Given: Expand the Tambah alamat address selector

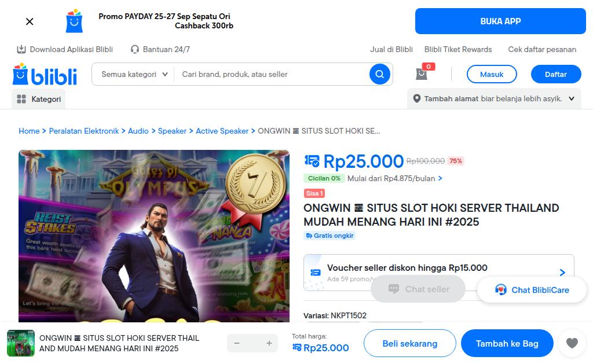Looking at the screenshot, I should tap(572, 99).
